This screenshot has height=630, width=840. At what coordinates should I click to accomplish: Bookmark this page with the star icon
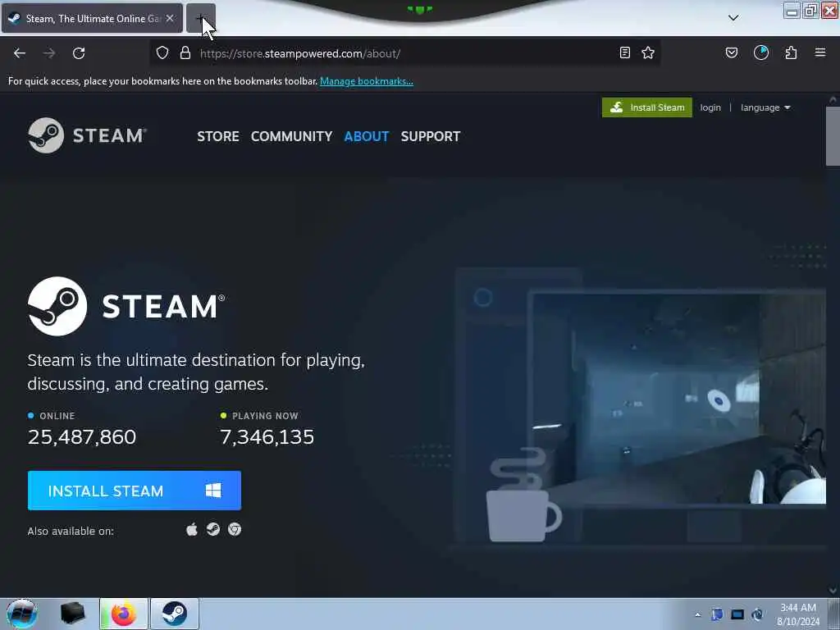tap(648, 52)
